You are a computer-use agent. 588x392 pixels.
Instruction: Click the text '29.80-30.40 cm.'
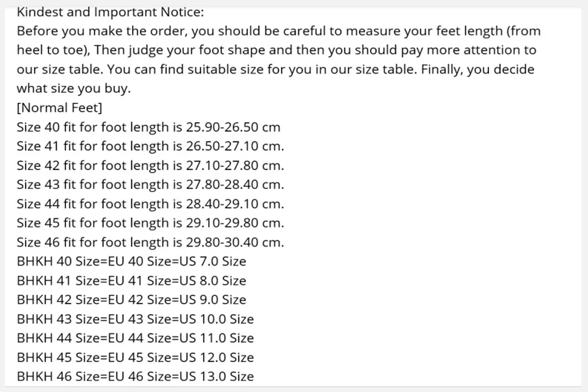click(x=235, y=242)
